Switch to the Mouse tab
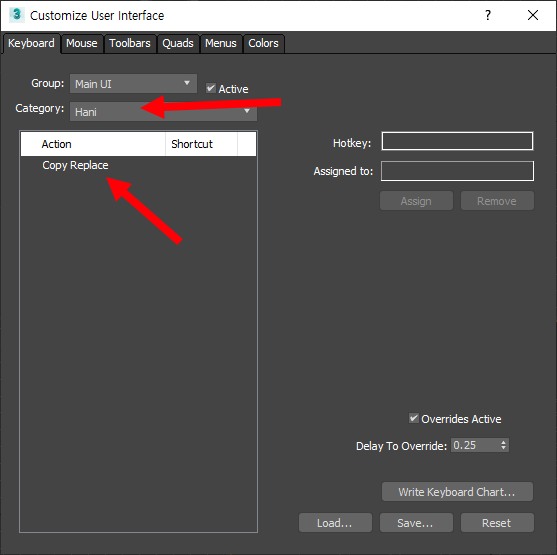 pos(82,43)
